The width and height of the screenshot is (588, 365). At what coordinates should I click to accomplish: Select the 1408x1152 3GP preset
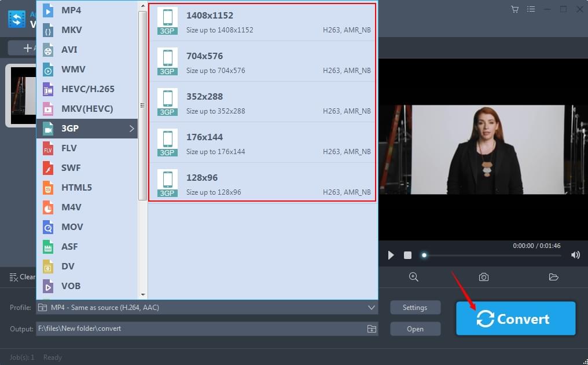click(262, 21)
